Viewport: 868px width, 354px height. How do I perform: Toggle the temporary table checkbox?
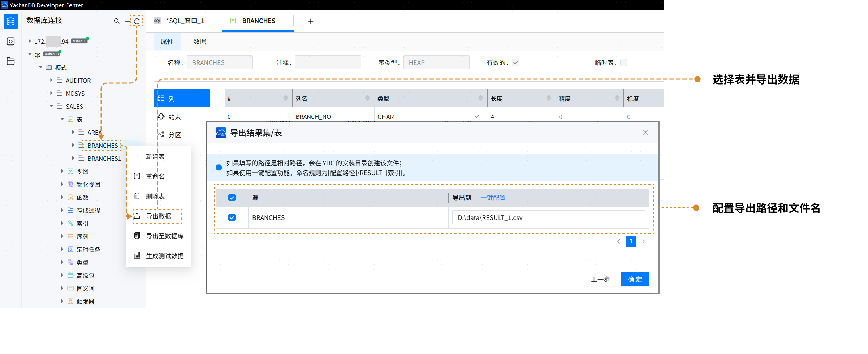tap(623, 62)
